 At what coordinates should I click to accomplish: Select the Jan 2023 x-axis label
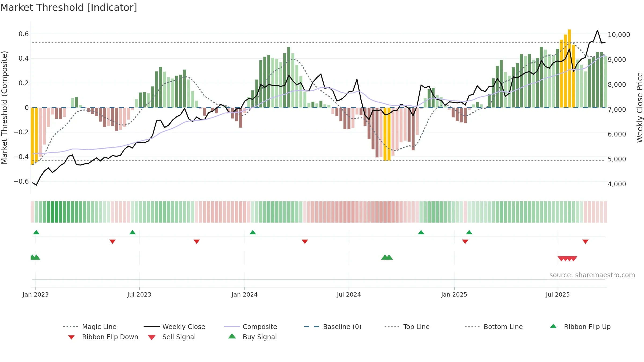pyautogui.click(x=36, y=294)
